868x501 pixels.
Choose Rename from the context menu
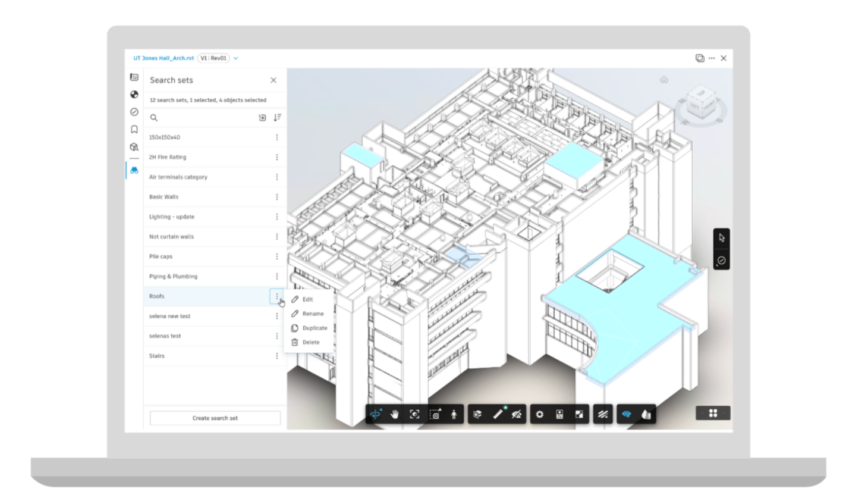[x=309, y=314]
